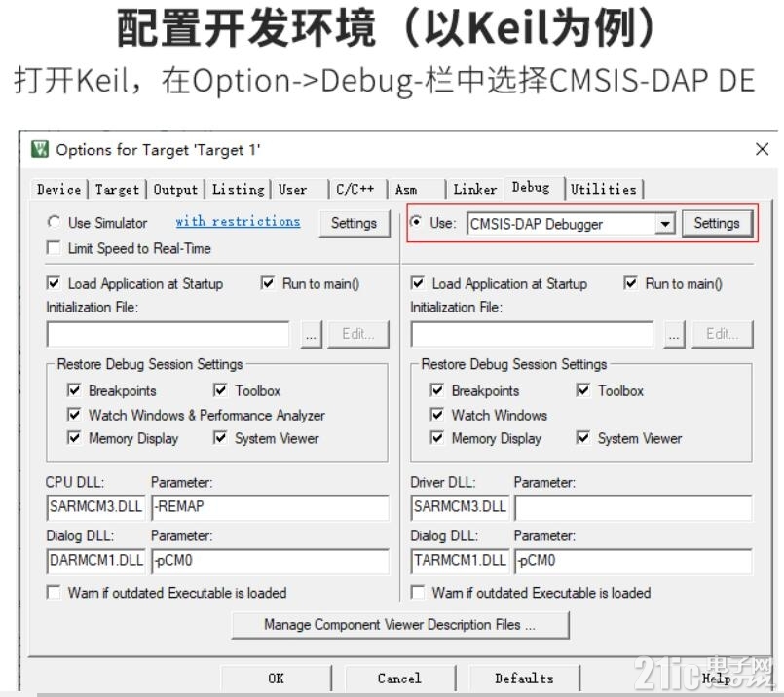
Task: Toggle simulator Memory Display checkbox
Action: point(74,438)
